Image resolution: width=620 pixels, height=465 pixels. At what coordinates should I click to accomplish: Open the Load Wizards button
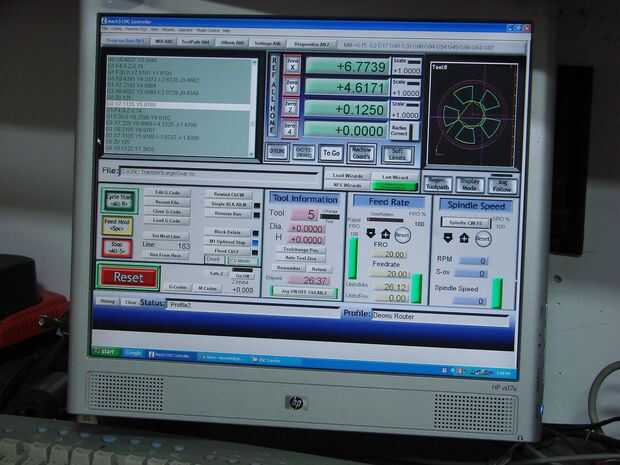[x=348, y=176]
